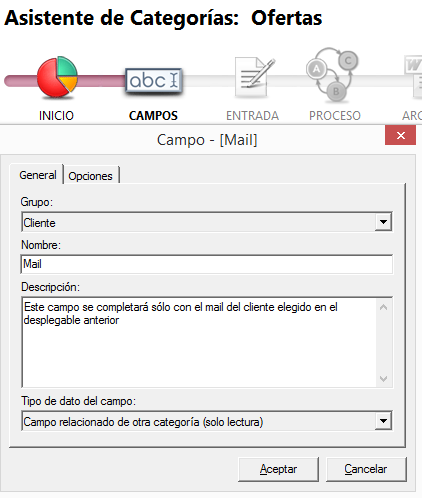Confirm with the Aceptar button
The height and width of the screenshot is (498, 422).
(278, 469)
